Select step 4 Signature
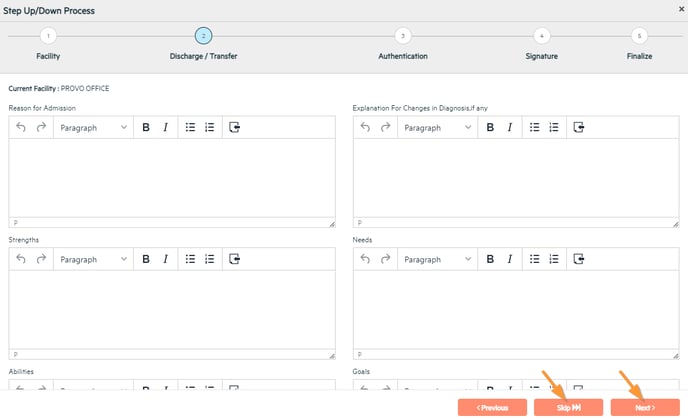The height and width of the screenshot is (420, 688). (541, 35)
